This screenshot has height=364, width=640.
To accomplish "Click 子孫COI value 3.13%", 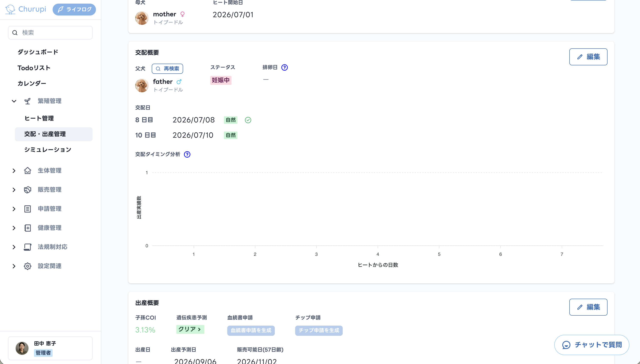I will point(145,330).
